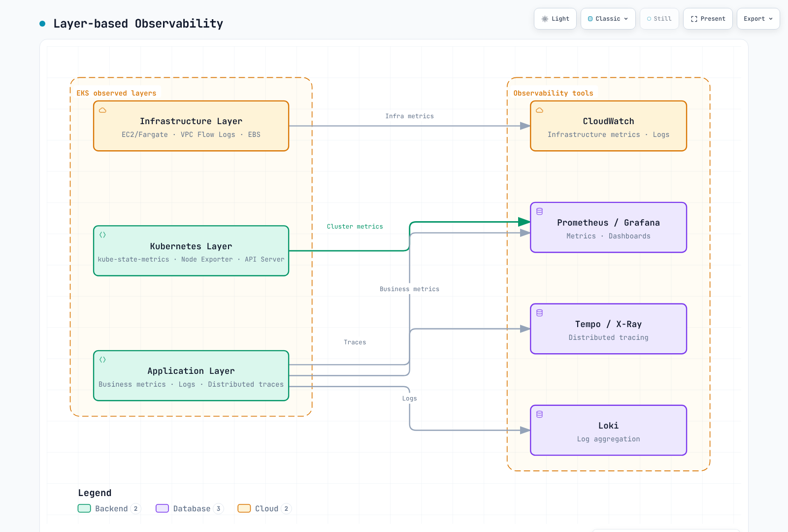
Task: Toggle the Still animation button
Action: click(659, 19)
